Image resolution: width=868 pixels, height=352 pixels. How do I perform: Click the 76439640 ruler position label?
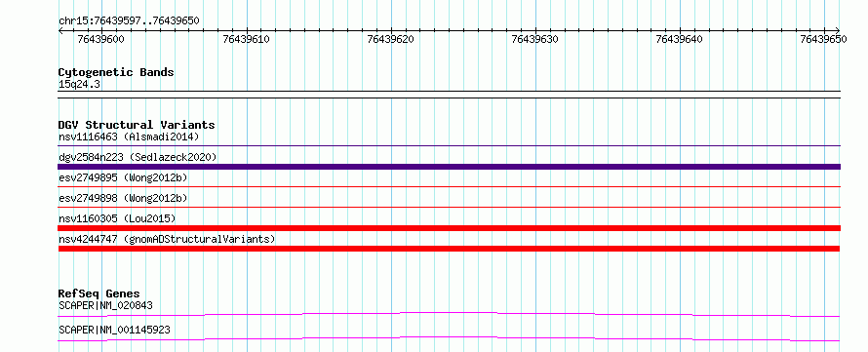679,39
